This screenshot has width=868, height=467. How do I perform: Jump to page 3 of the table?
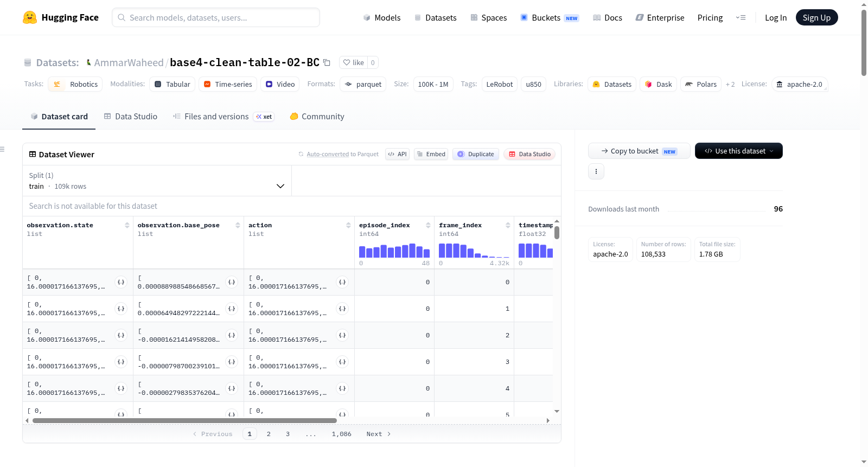click(288, 434)
